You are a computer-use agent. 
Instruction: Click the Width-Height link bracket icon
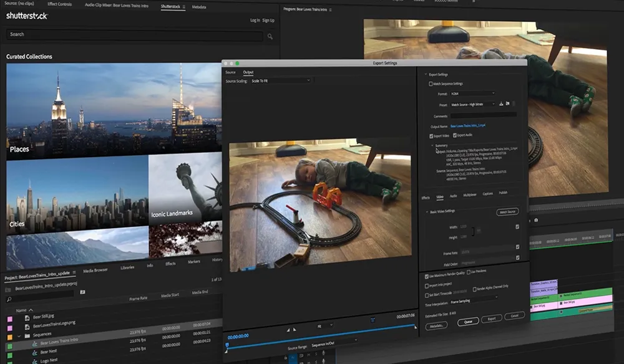pyautogui.click(x=473, y=232)
